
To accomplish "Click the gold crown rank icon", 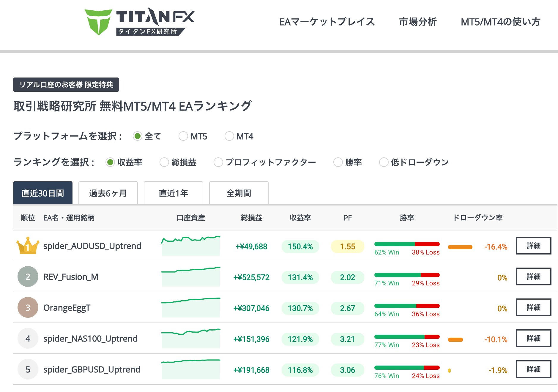I will coord(27,246).
